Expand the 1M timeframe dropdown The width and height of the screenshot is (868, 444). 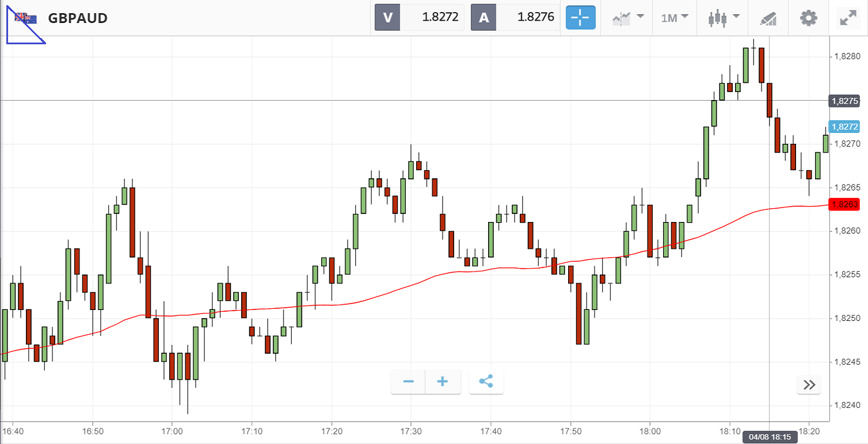point(675,17)
